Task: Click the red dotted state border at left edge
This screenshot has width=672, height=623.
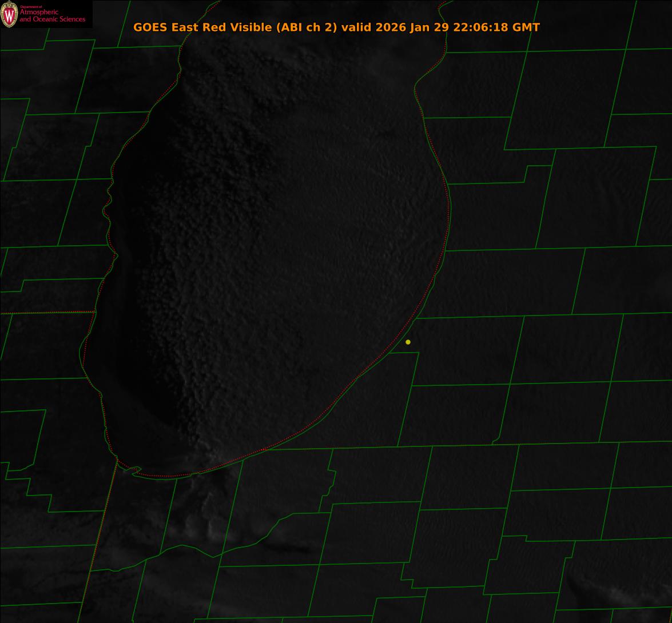Action: [46, 313]
